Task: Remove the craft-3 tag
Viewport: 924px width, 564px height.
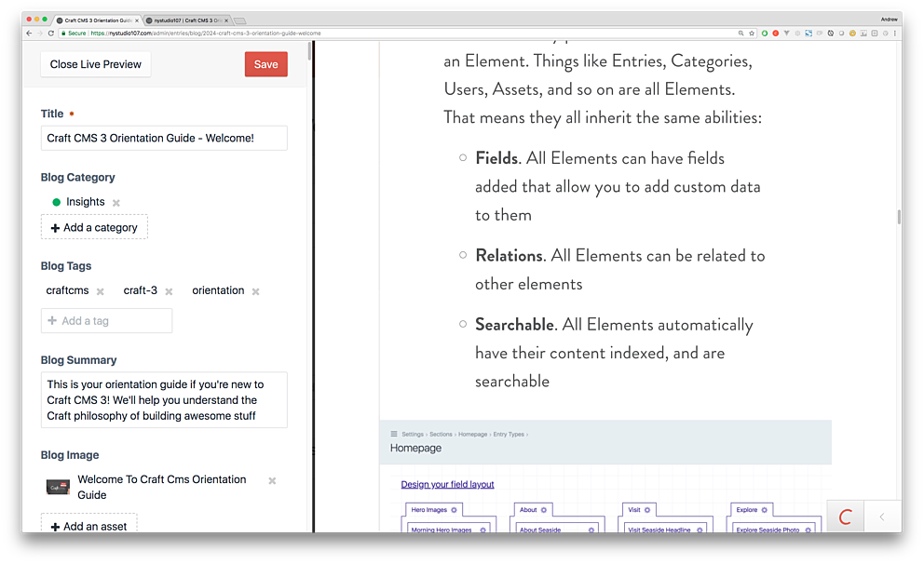Action: 170,291
